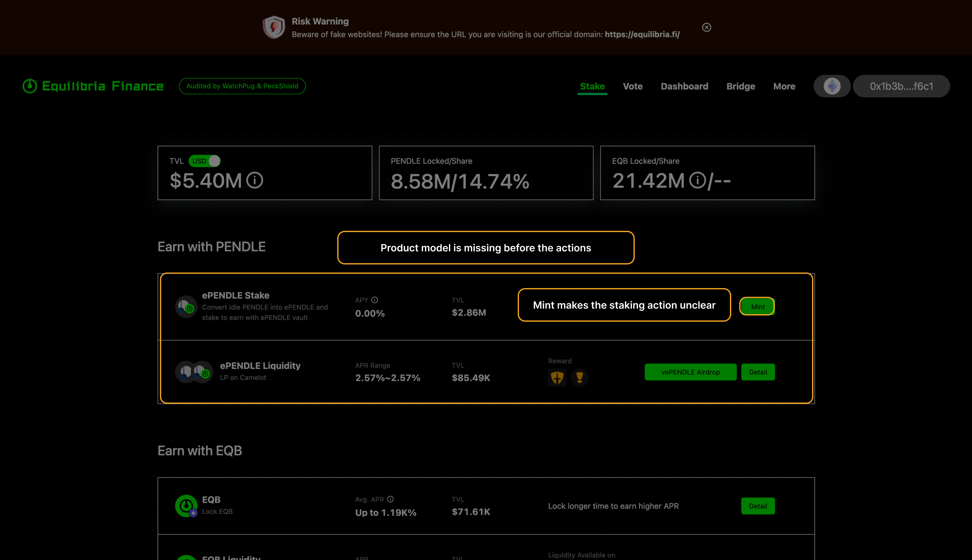Show Avg. APR info for EQB
972x560 pixels.
coord(390,499)
